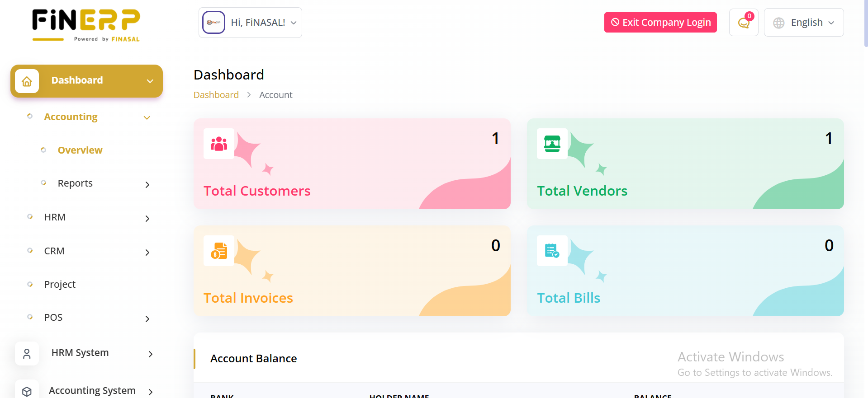Click the Total Bills checklist icon

click(x=552, y=251)
